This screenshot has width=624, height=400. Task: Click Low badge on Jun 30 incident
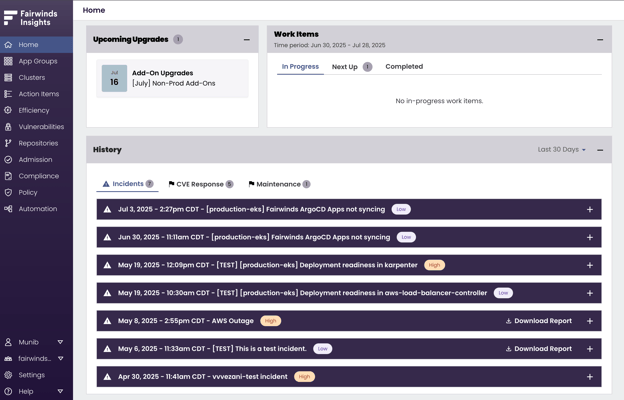tap(406, 237)
